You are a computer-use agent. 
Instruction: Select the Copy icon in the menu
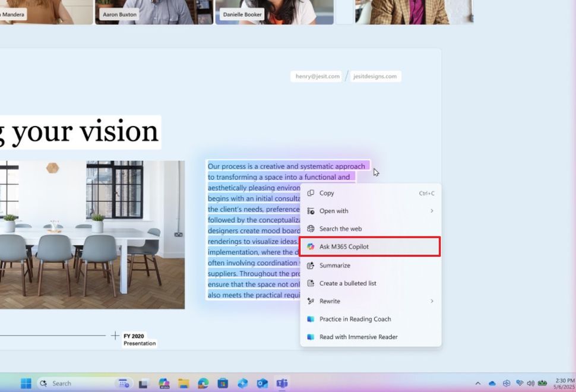[x=309, y=193]
